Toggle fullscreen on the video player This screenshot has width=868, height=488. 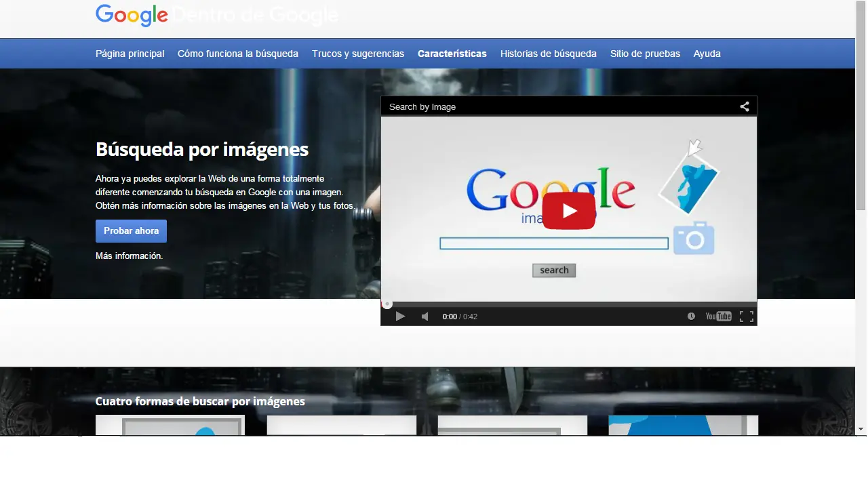747,317
